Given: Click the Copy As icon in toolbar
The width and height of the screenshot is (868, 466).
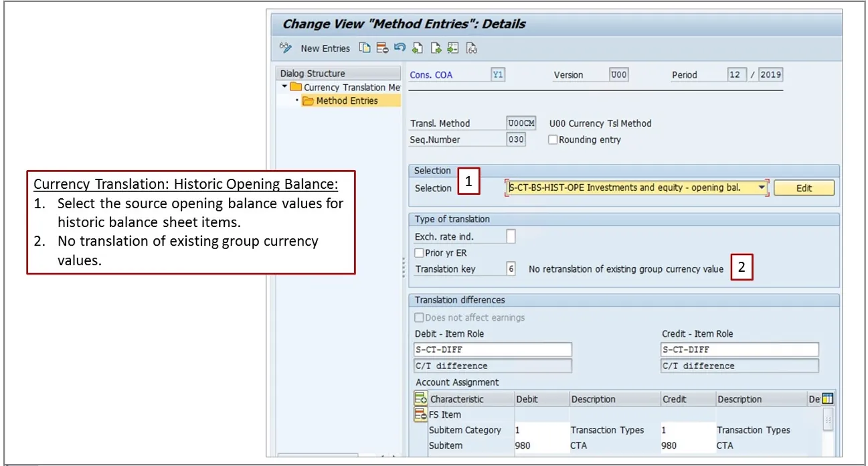Looking at the screenshot, I should (x=364, y=48).
